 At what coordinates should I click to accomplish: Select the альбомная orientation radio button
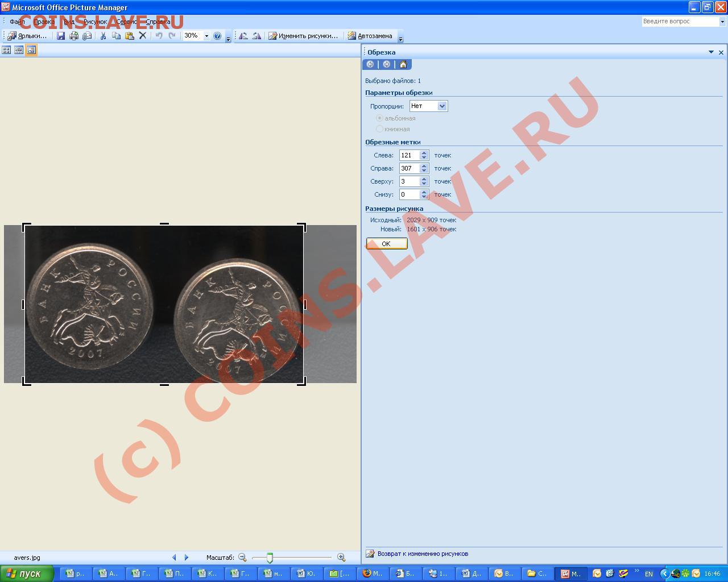pos(379,118)
